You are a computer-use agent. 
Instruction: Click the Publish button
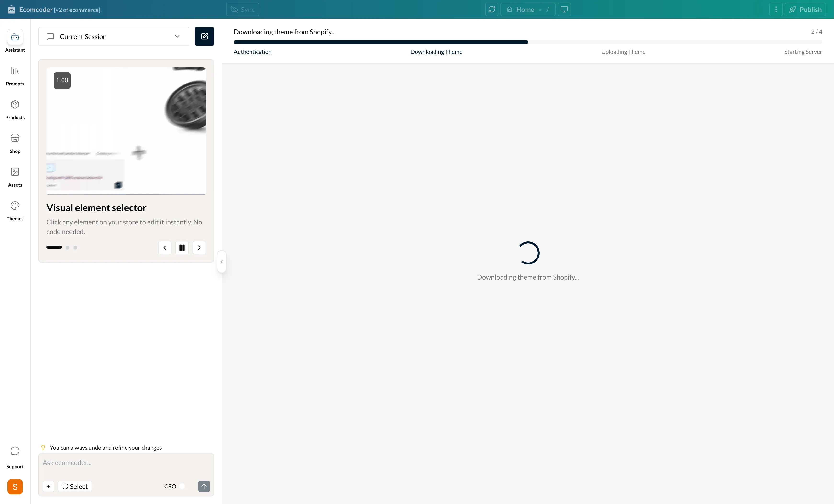coord(806,9)
